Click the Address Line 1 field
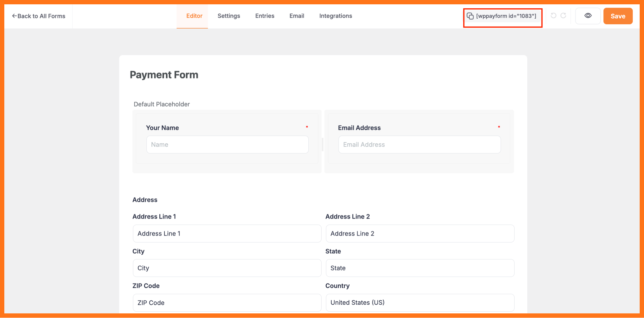This screenshot has height=318, width=644. tap(227, 234)
